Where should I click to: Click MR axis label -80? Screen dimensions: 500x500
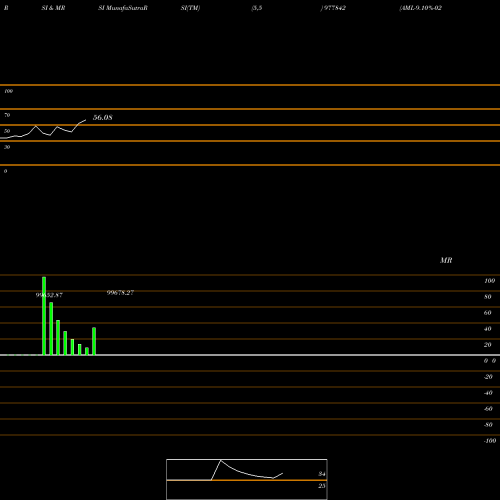pos(488,425)
